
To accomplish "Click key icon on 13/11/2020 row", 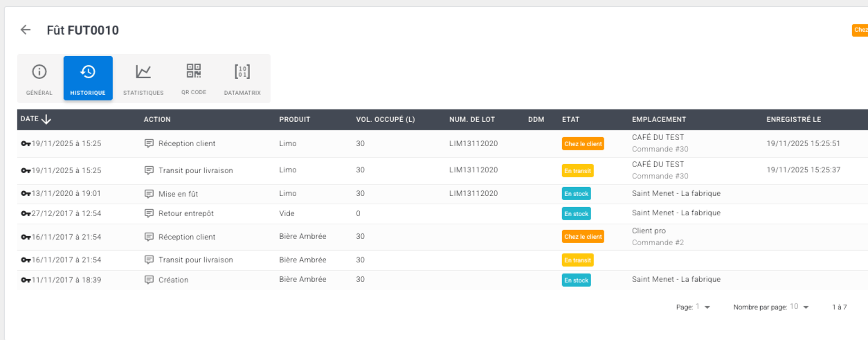I will coord(26,194).
